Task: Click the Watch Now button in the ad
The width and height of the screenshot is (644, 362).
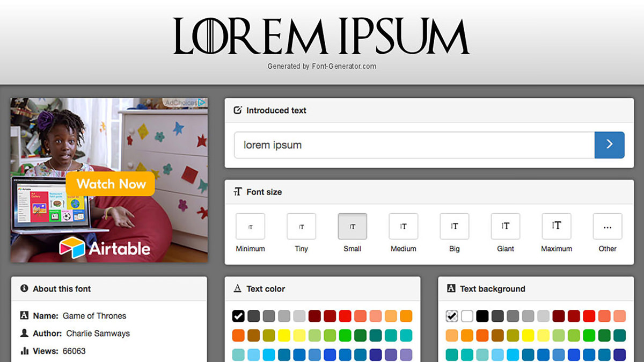Action: (111, 184)
